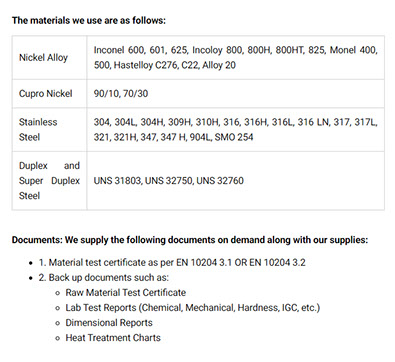Click the Heat Treatment Charts list item

tap(113, 338)
